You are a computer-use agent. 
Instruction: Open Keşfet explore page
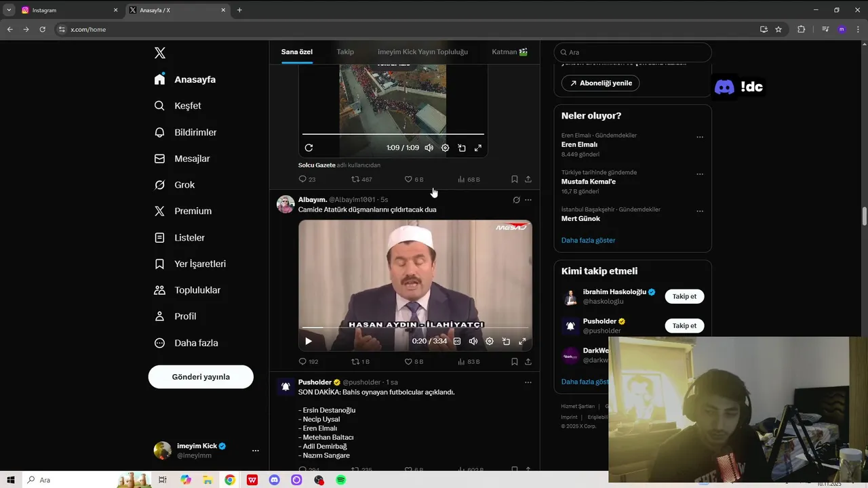178,106
